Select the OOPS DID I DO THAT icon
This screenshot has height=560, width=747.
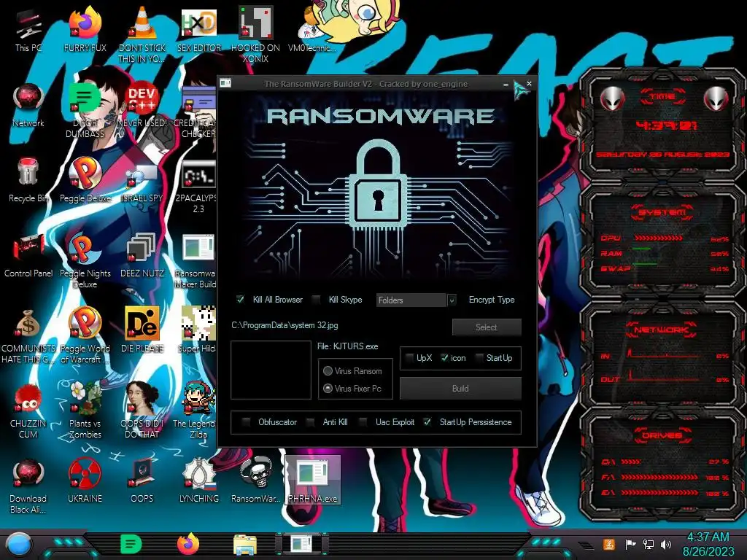pos(142,411)
